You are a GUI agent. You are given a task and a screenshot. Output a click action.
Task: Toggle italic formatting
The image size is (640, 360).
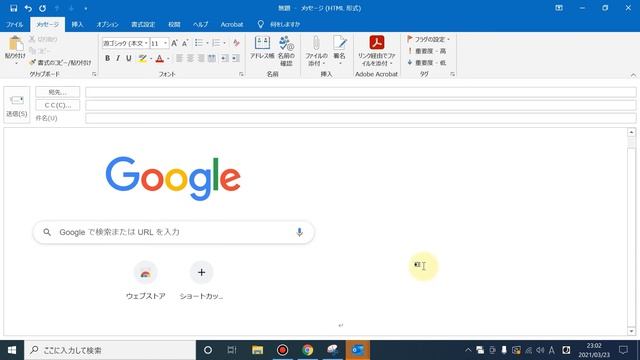coord(118,58)
